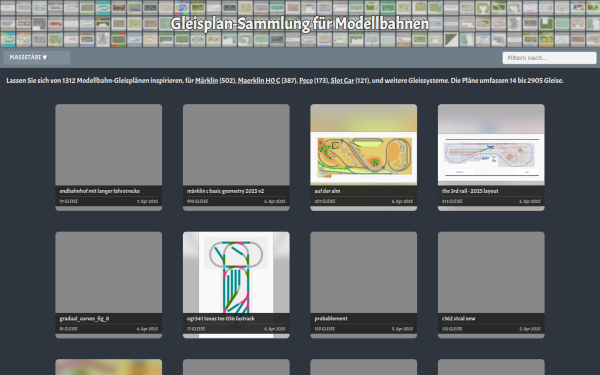Click the '77 GLEISE' count on ogr341 card
This screenshot has height=375, width=600.
click(x=196, y=329)
